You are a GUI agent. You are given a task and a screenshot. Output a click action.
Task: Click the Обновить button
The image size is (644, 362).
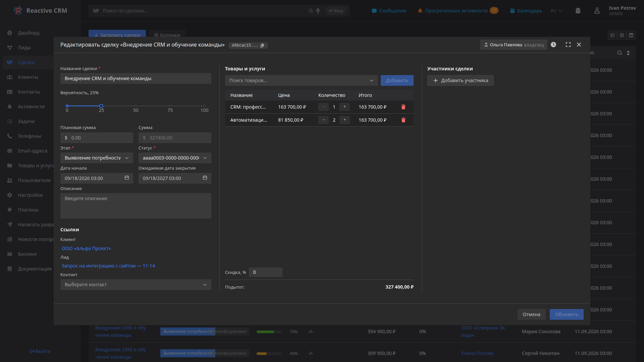click(x=567, y=314)
